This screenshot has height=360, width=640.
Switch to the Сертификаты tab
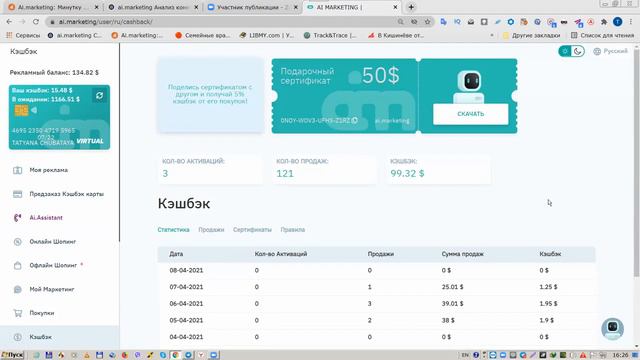(252, 230)
